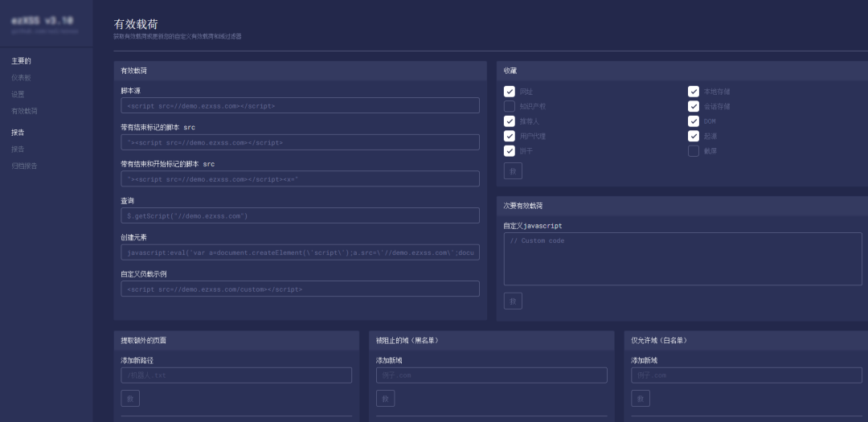Uncheck the 网址 checkbox
868x422 pixels.
click(510, 92)
